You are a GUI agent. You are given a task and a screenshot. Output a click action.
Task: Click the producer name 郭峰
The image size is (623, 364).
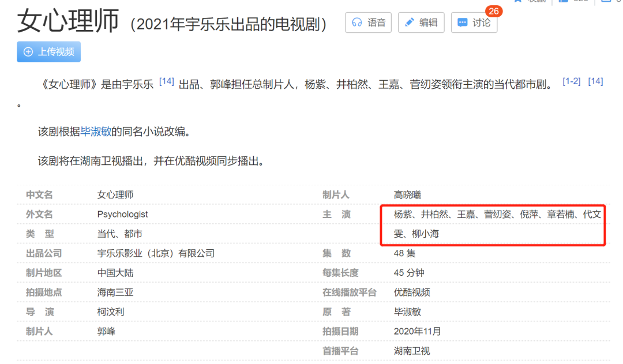click(106, 331)
